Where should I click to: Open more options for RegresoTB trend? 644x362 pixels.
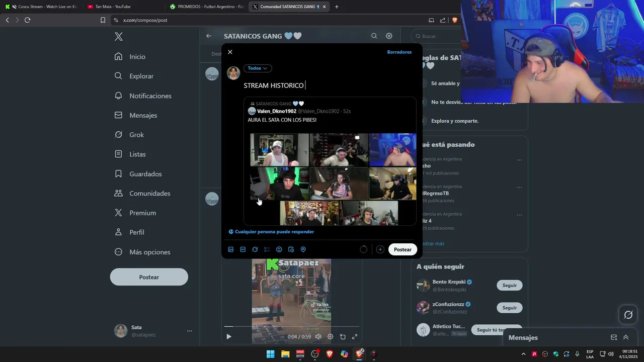519,188
